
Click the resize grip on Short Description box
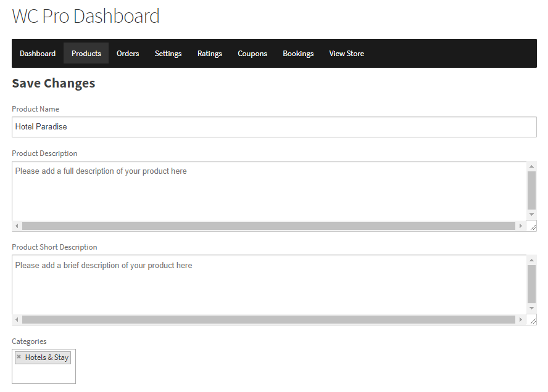point(533,319)
